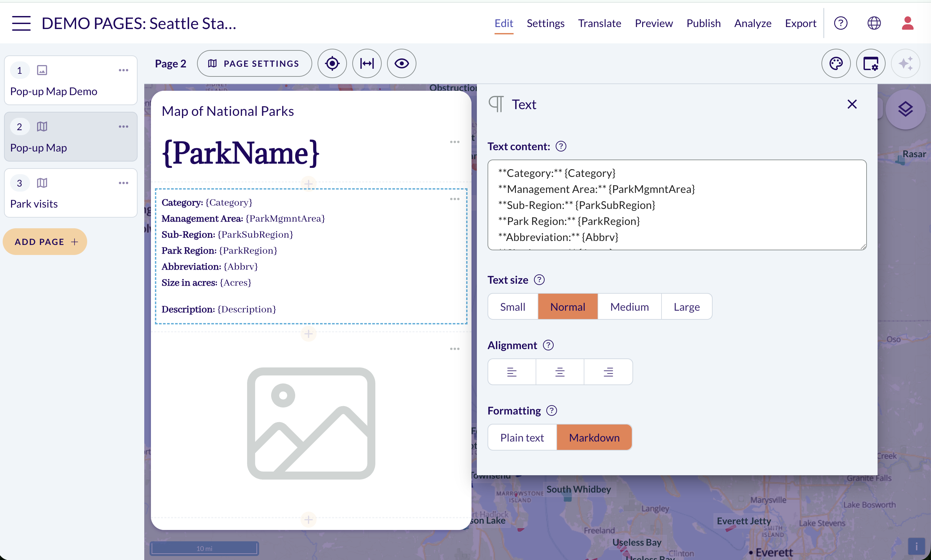931x560 pixels.
Task: Select Plain text formatting option
Action: point(522,438)
